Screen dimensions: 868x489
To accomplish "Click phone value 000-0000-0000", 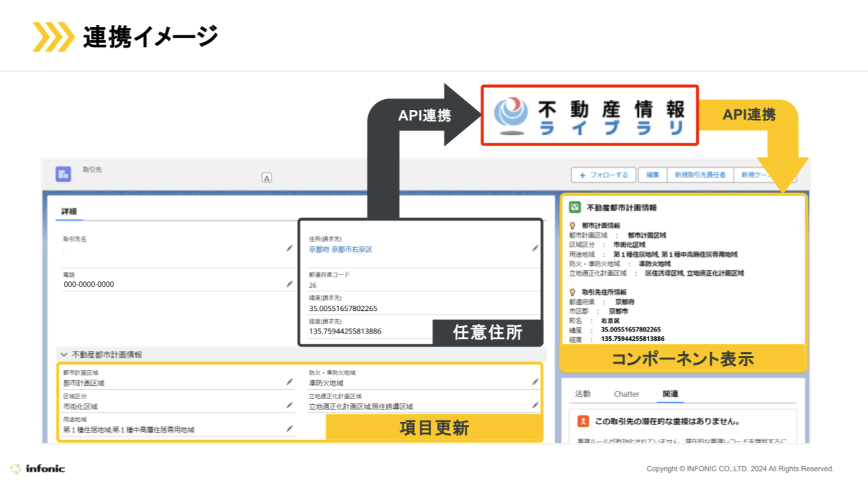I will click(x=89, y=285).
